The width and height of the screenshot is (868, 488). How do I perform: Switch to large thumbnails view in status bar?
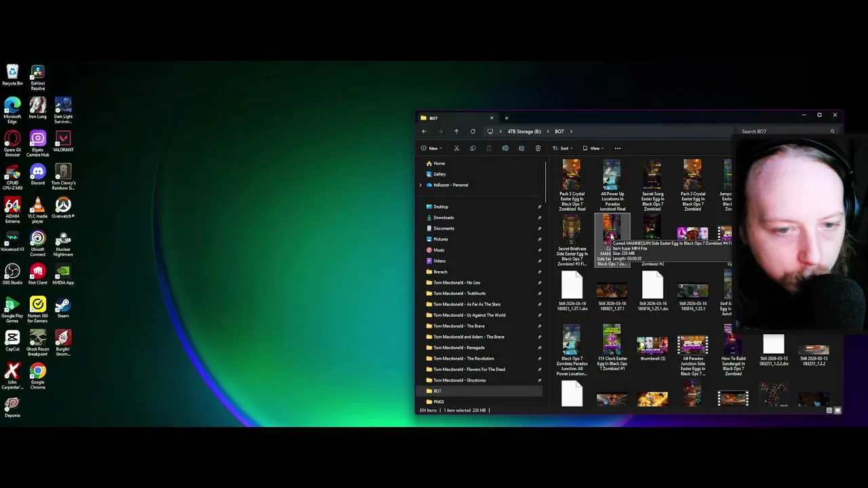[837, 410]
